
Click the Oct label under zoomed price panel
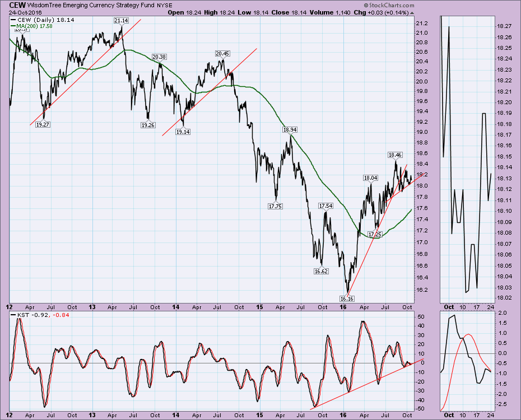point(449,307)
